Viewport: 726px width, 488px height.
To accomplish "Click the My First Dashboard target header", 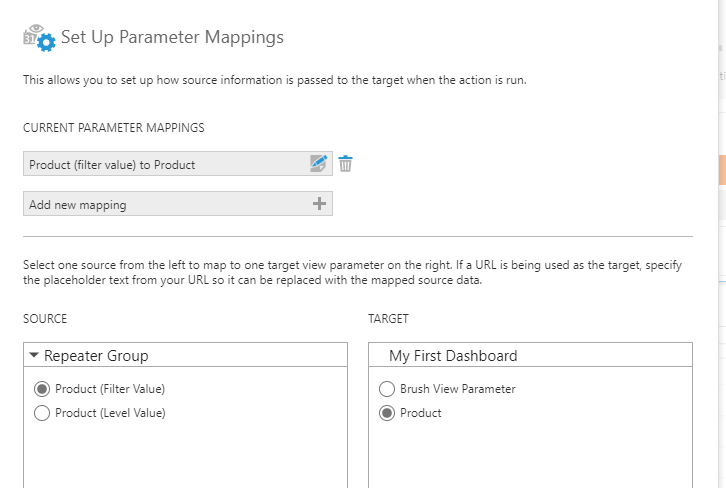I will click(x=453, y=355).
